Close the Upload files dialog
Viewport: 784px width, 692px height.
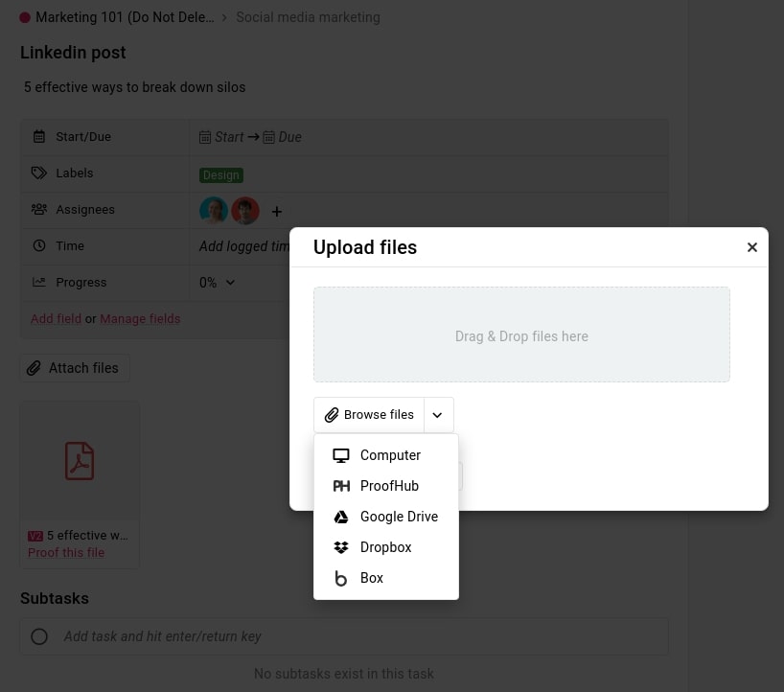pos(752,247)
